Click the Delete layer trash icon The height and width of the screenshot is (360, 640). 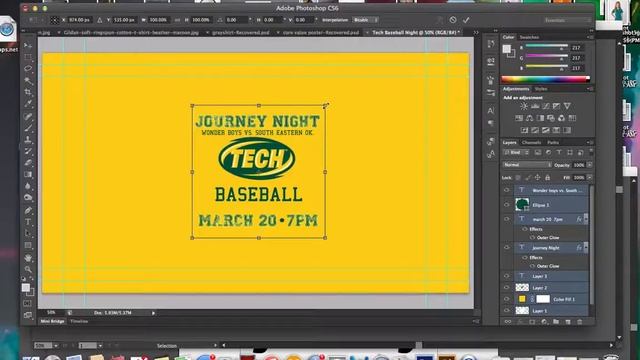click(580, 322)
